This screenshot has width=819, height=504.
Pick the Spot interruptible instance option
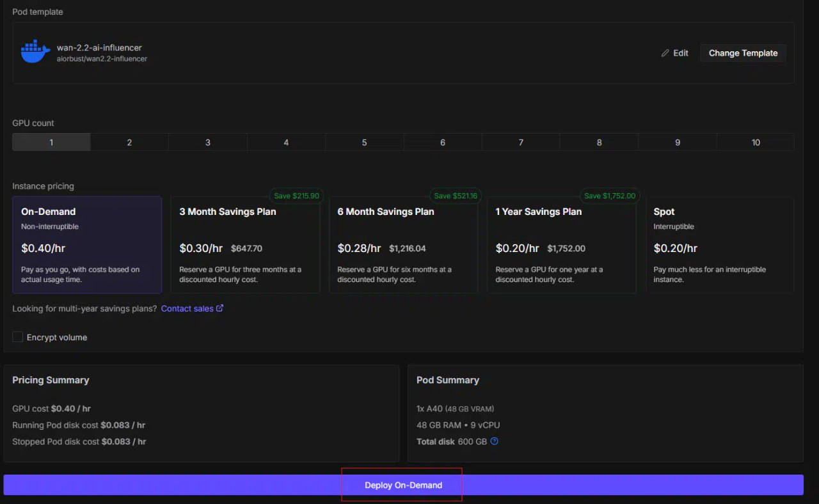[719, 245]
